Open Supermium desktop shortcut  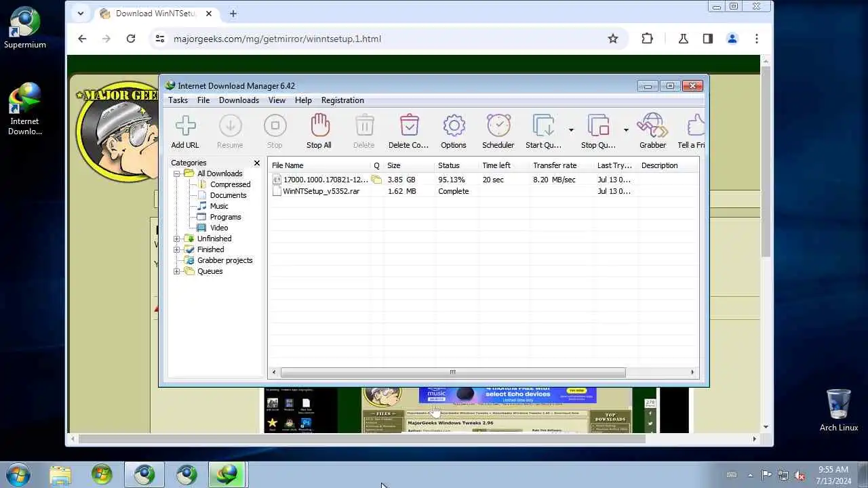tap(25, 28)
